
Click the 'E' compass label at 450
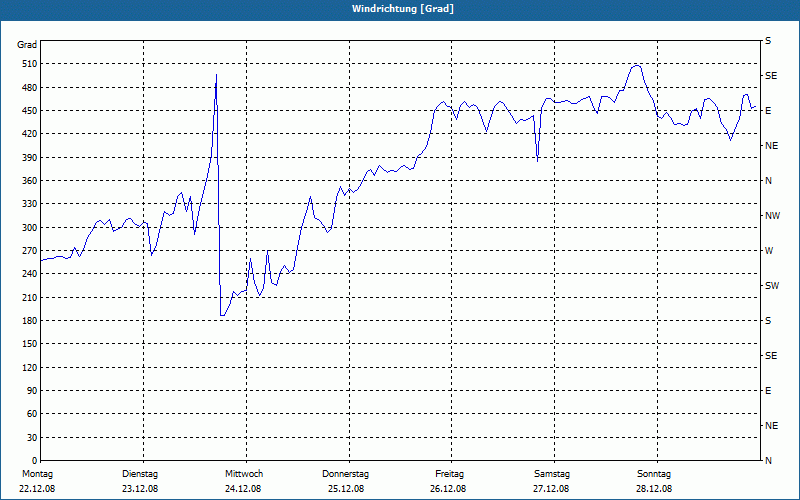pos(768,111)
